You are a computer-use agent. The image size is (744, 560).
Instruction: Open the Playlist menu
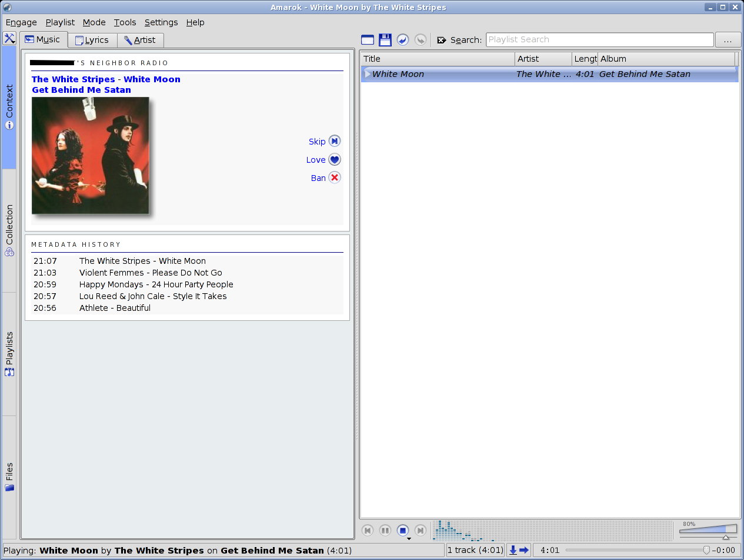pyautogui.click(x=60, y=22)
